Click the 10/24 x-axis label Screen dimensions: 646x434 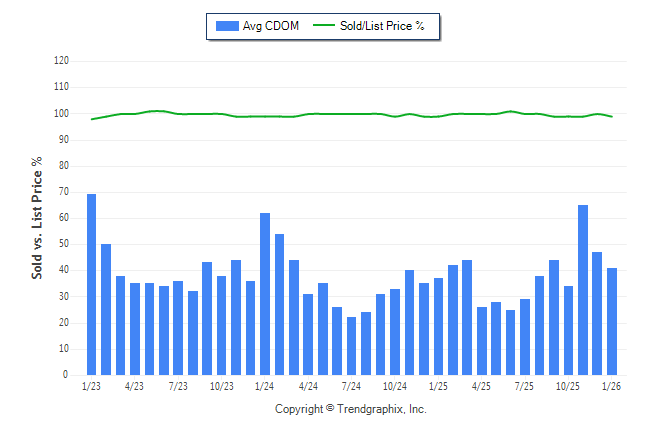point(395,386)
